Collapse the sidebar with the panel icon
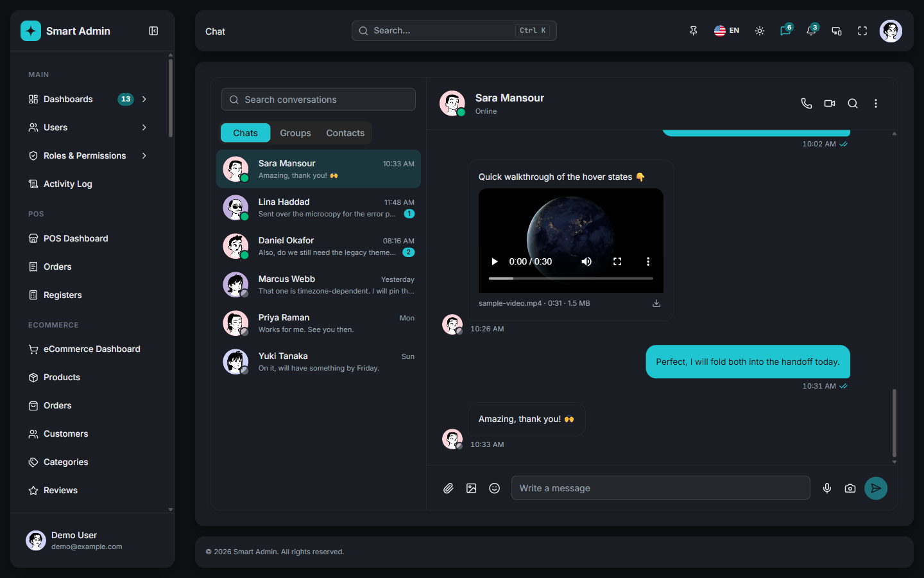This screenshot has width=924, height=578. click(x=153, y=31)
